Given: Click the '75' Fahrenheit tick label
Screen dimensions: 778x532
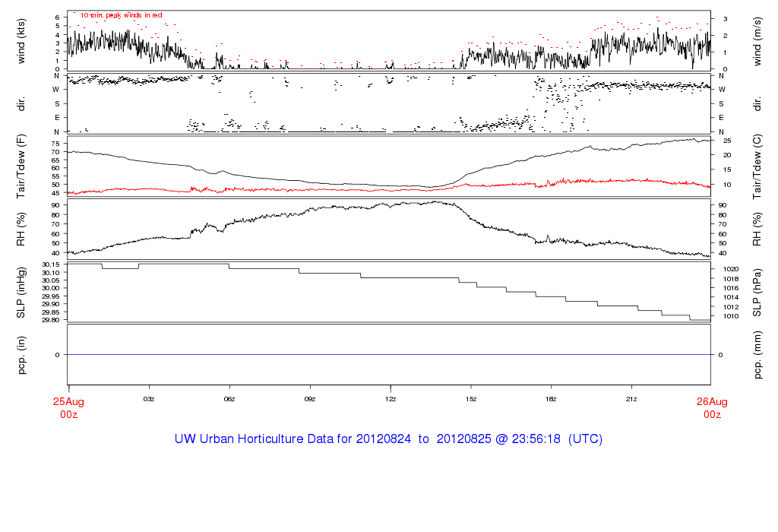Looking at the screenshot, I should 55,144.
